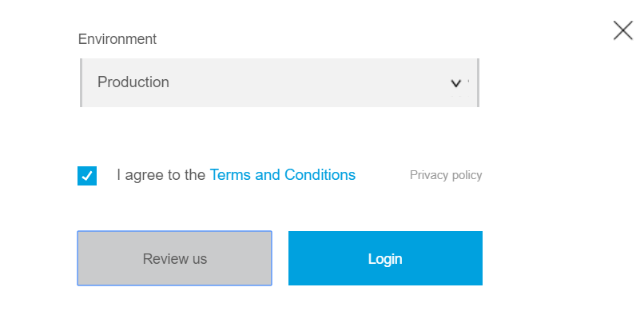
Task: Click the Environment field label
Action: [x=117, y=38]
